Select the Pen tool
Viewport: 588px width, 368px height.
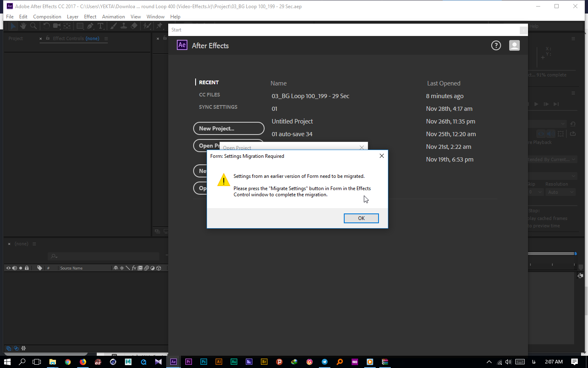(90, 26)
